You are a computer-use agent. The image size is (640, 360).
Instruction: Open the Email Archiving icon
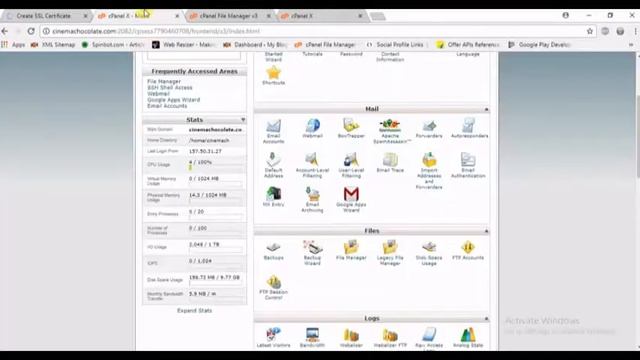coord(312,194)
